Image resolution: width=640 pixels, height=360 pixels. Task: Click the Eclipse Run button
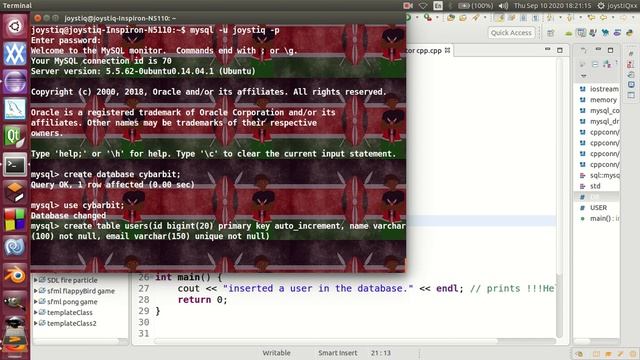click(x=408, y=18)
